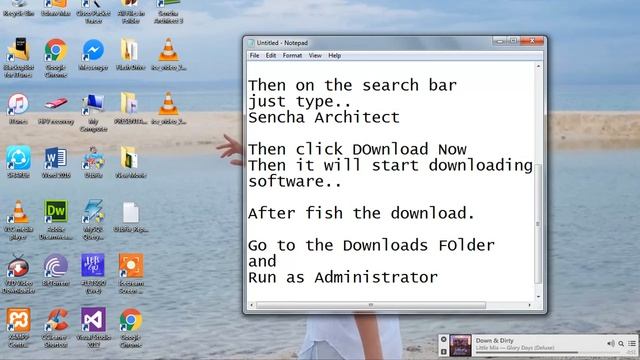This screenshot has width=640, height=360.
Task: Open the Help menu in Notepad
Action: coord(334,56)
